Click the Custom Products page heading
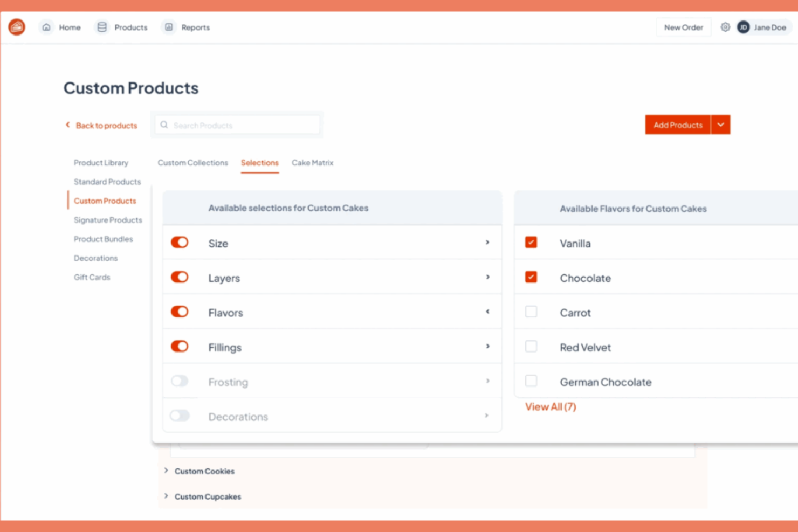 click(131, 88)
